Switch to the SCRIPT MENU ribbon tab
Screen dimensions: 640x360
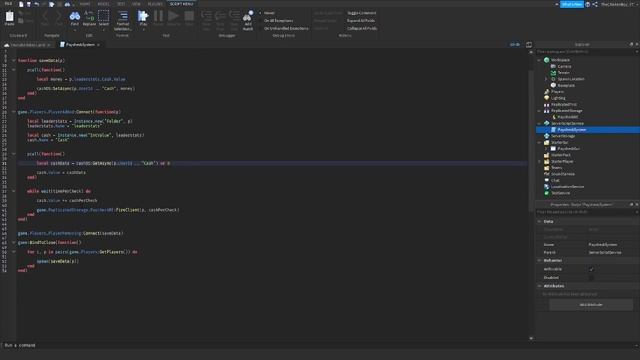coord(181,4)
